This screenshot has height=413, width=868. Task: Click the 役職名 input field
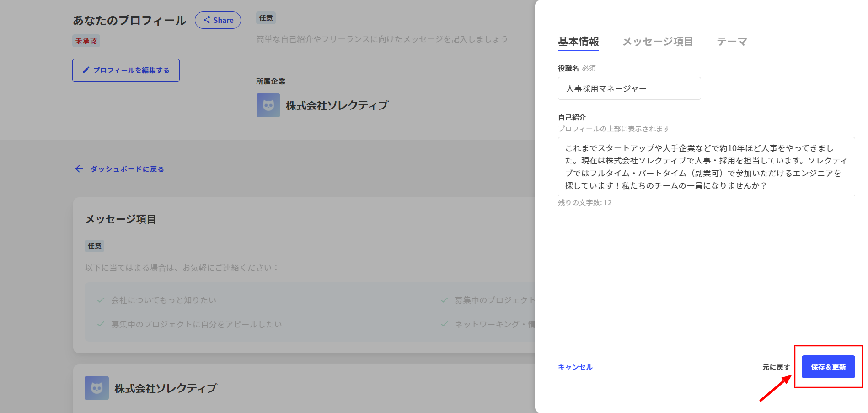[x=629, y=88]
